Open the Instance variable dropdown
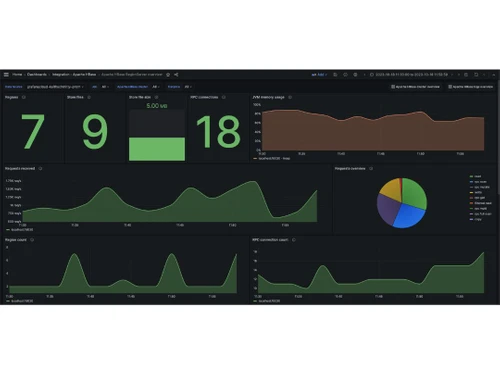The width and height of the screenshot is (500, 375). (188, 87)
